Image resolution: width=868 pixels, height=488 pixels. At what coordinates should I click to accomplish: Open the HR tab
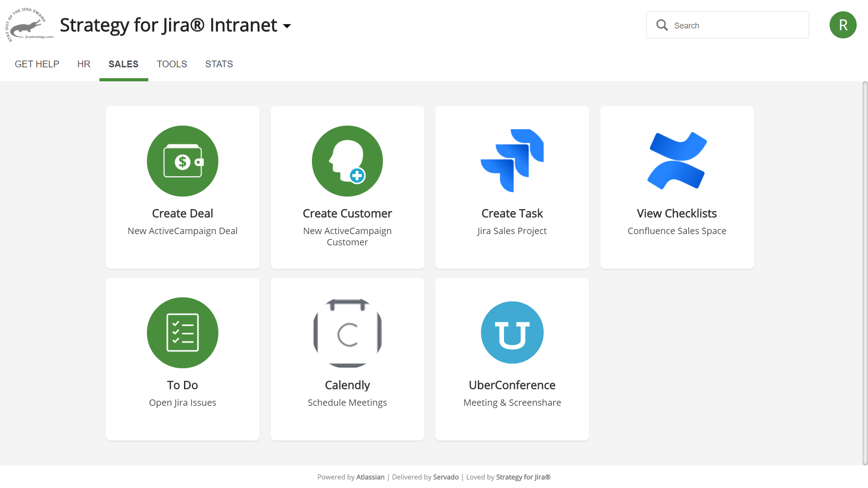point(84,64)
